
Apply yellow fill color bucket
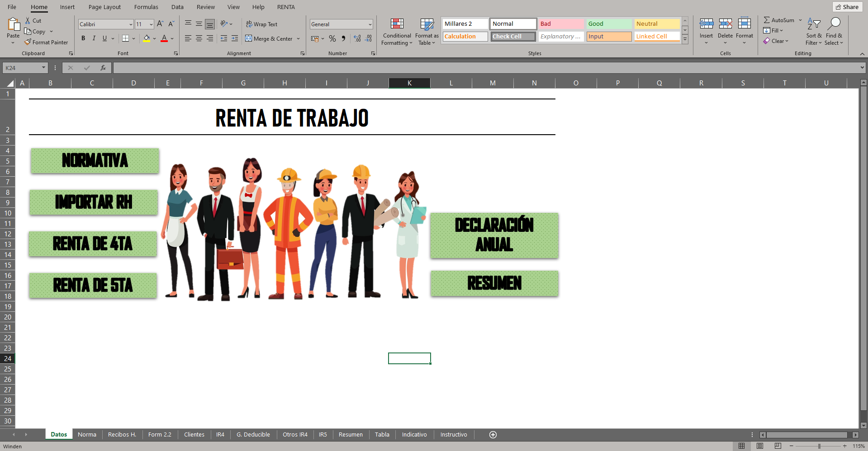(x=147, y=38)
